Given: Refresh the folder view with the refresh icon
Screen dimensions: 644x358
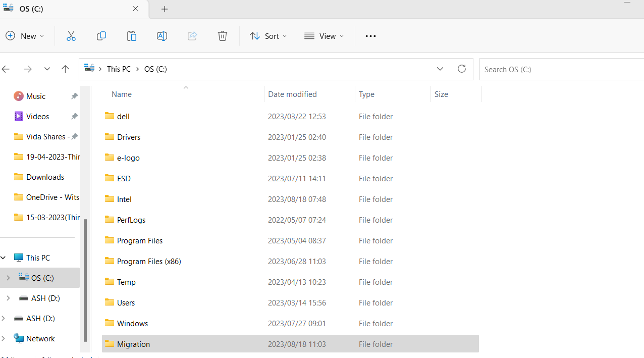Looking at the screenshot, I should [461, 69].
